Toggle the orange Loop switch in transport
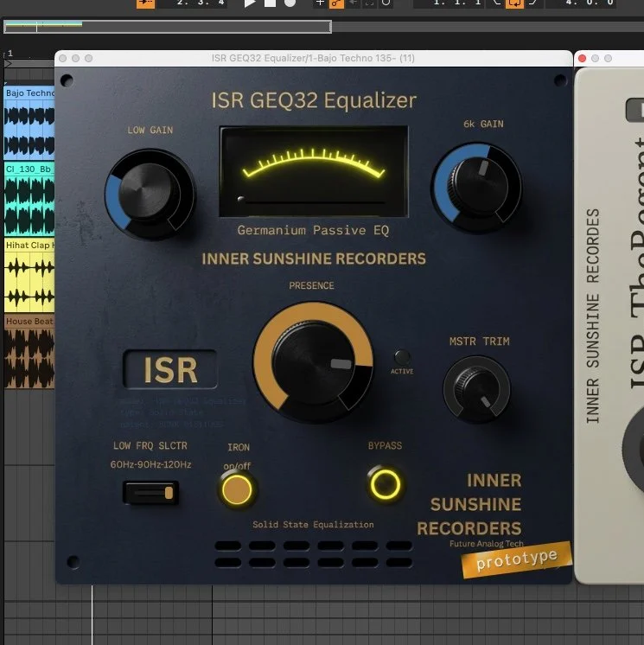The image size is (644, 645). coord(514,3)
